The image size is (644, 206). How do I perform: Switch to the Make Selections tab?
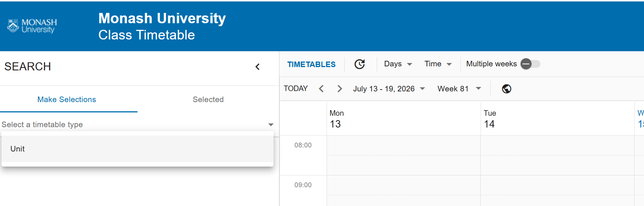(x=67, y=99)
